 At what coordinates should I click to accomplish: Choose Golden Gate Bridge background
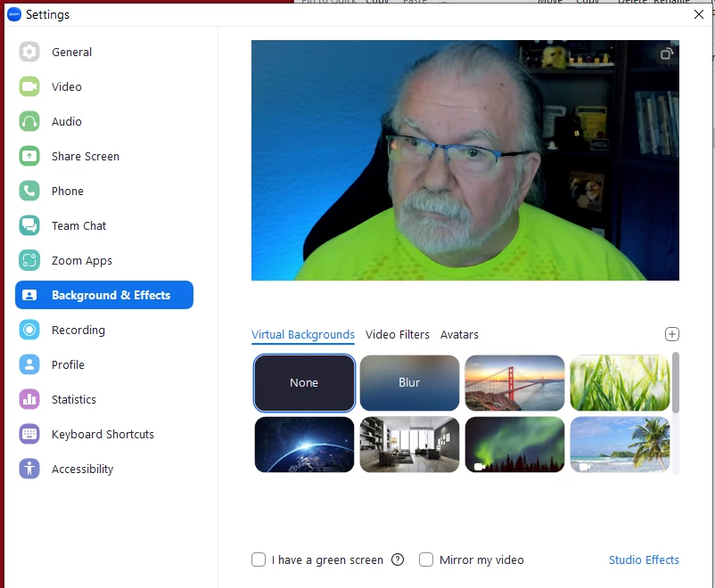coord(514,383)
